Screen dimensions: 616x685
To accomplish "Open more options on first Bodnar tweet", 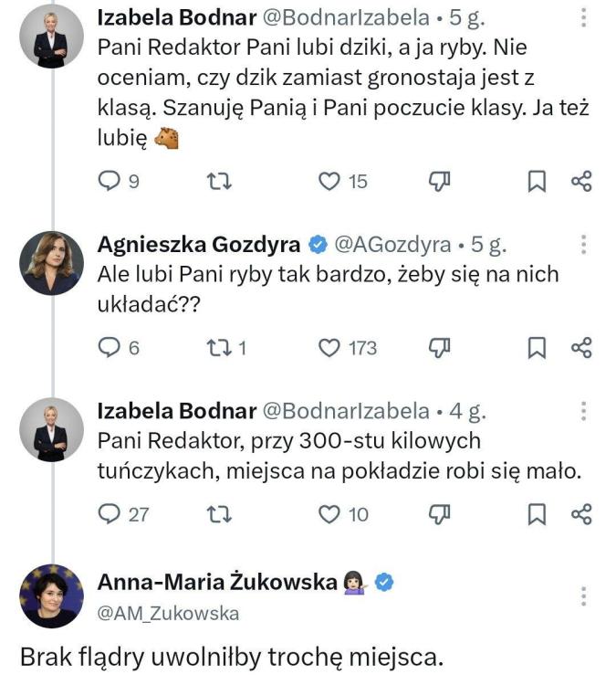I will (x=584, y=18).
